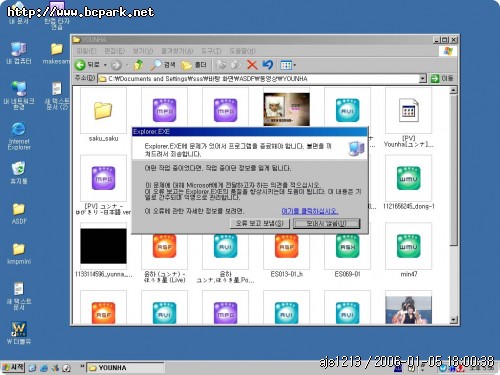Select the 1121656245_dong-1 WMV file
Image resolution: width=500 pixels, height=375 pixels.
coord(409,178)
